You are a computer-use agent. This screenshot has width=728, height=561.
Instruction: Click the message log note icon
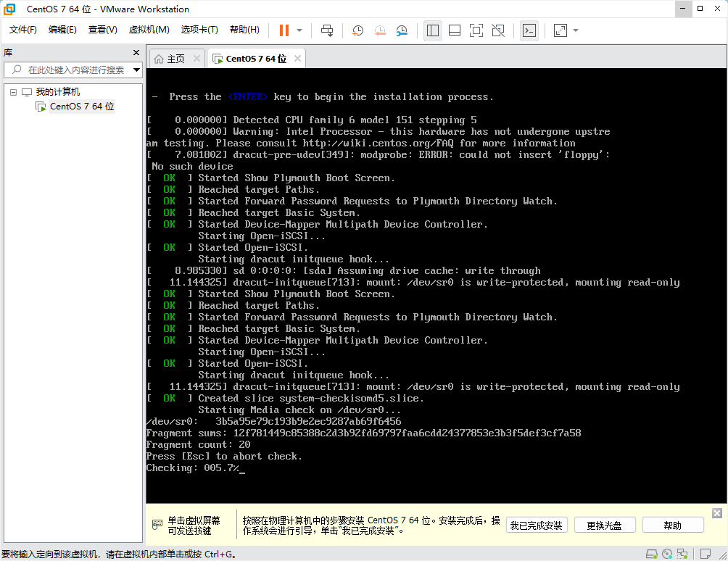(x=706, y=554)
